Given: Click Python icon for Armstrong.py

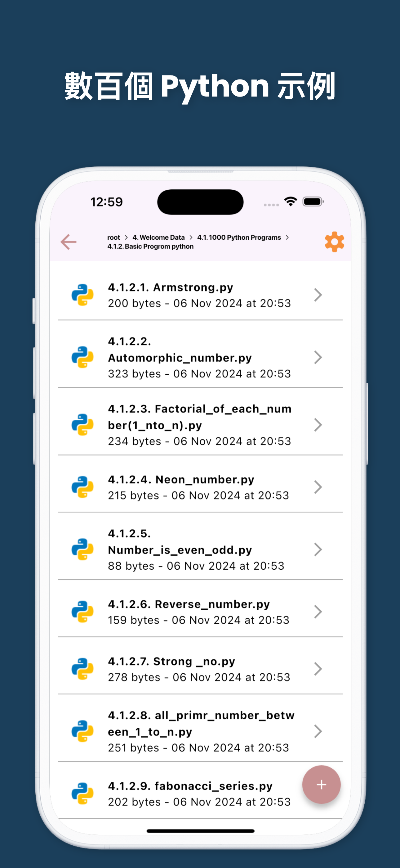Looking at the screenshot, I should [82, 295].
